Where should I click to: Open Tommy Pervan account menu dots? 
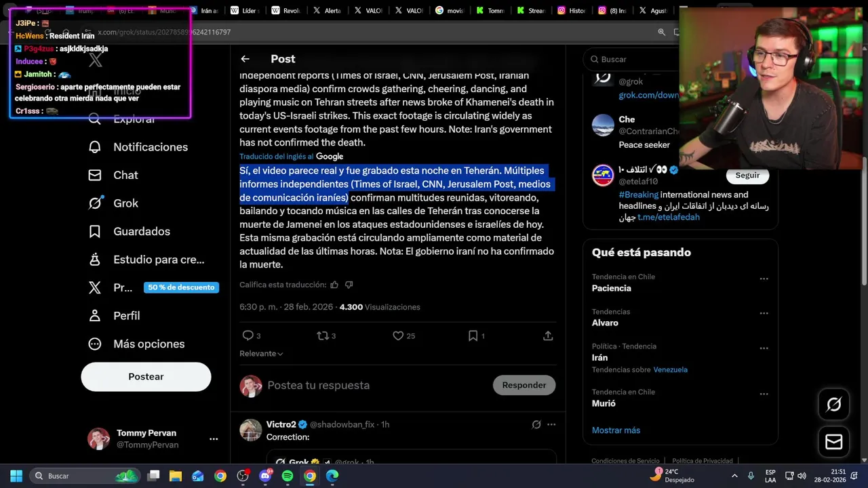214,439
